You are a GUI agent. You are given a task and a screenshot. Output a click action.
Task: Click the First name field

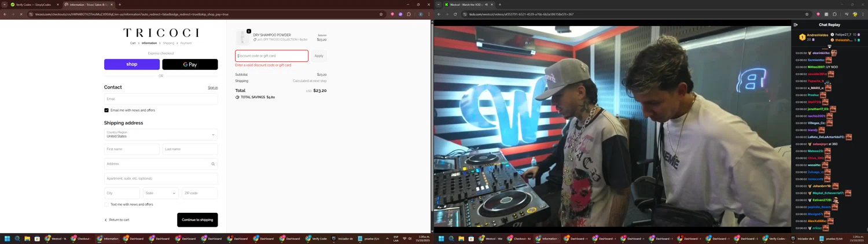pos(132,149)
